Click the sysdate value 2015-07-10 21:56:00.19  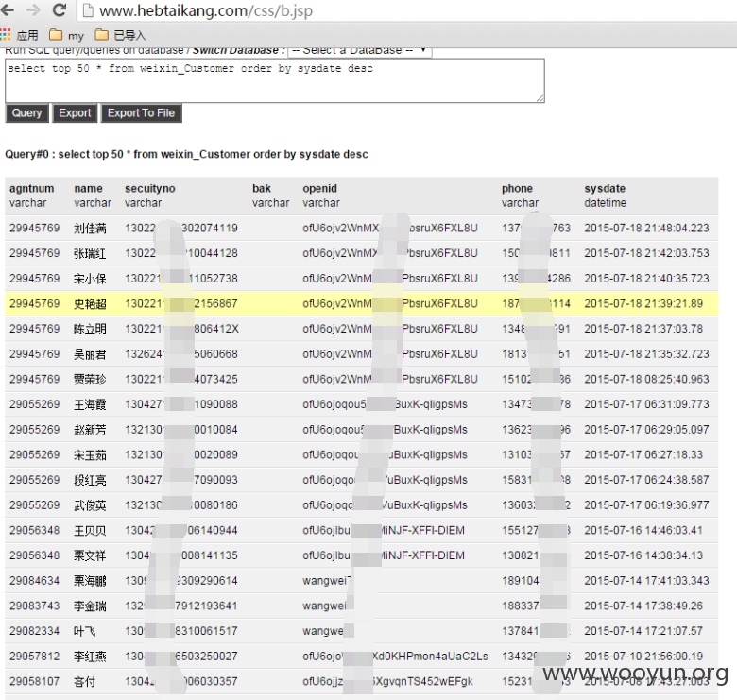pos(643,657)
